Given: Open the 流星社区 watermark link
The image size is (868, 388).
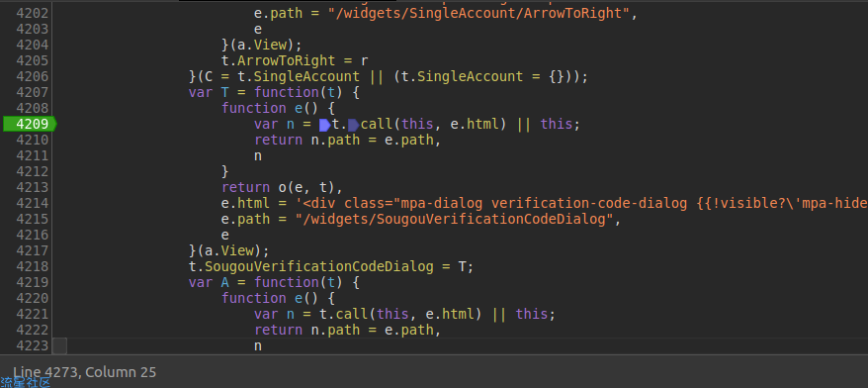Looking at the screenshot, I should point(26,382).
